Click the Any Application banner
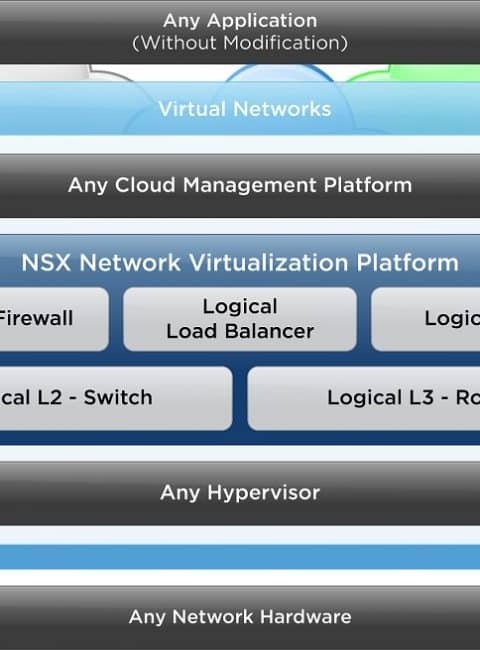The width and height of the screenshot is (480, 650). point(240,32)
